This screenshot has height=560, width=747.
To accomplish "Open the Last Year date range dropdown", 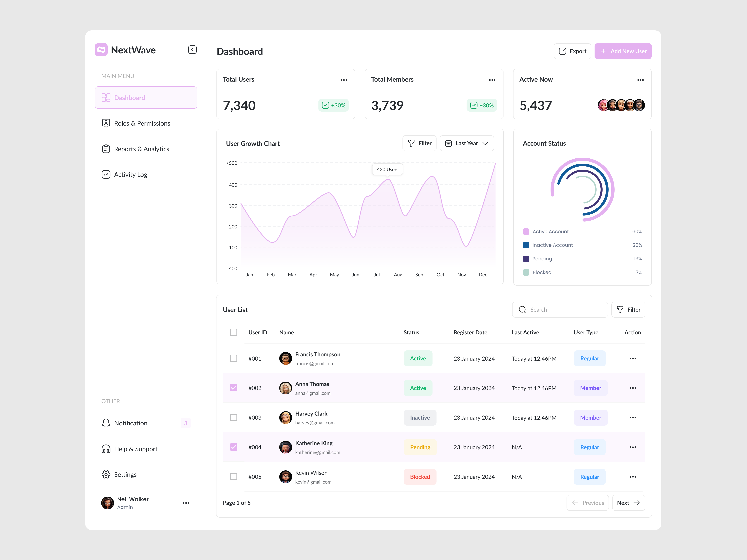I will click(467, 143).
